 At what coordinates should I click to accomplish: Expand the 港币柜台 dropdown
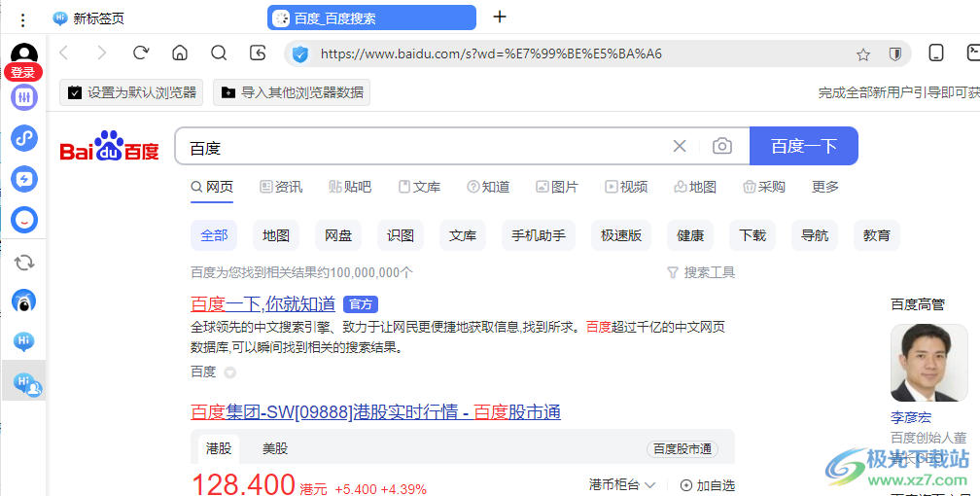tap(622, 484)
